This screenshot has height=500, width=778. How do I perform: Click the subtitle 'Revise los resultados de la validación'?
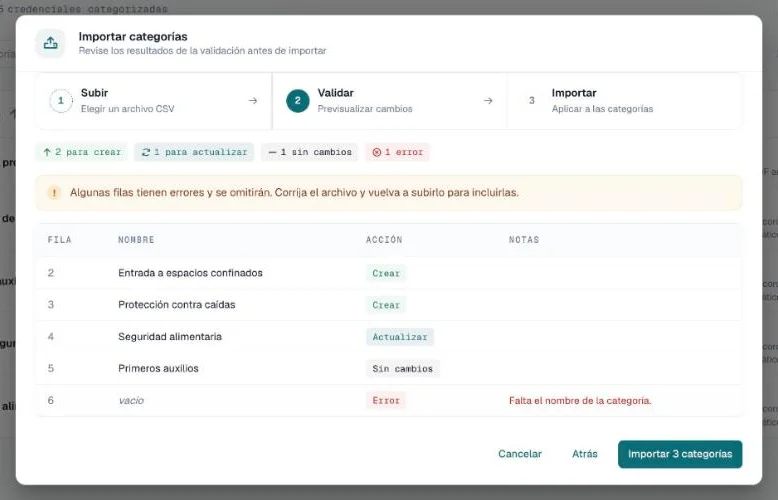click(202, 51)
